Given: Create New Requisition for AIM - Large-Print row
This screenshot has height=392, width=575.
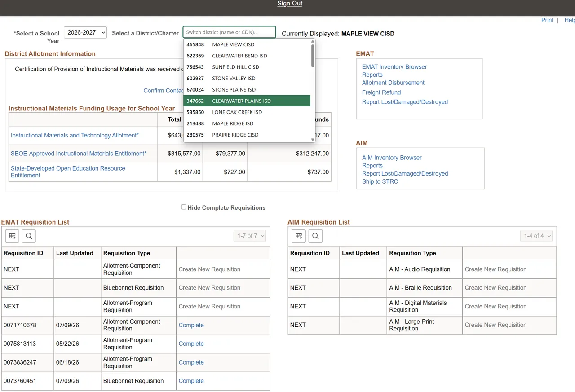Looking at the screenshot, I should click(495, 325).
